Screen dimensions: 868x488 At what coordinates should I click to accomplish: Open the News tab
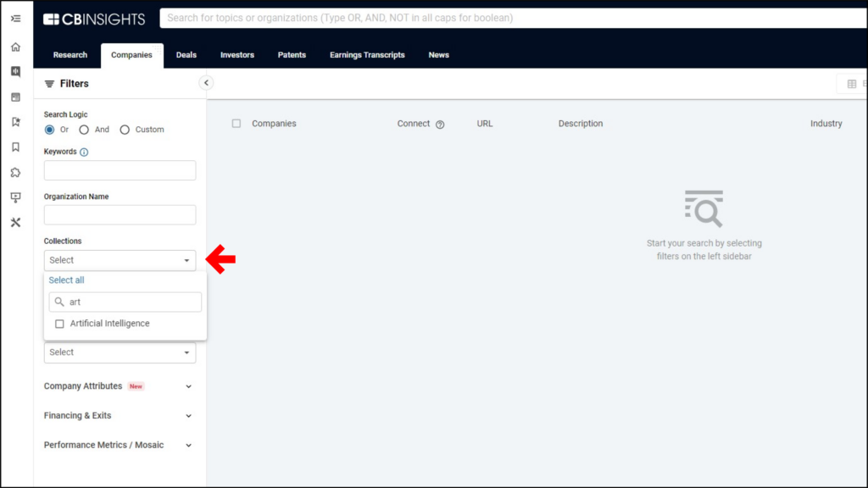coord(438,55)
